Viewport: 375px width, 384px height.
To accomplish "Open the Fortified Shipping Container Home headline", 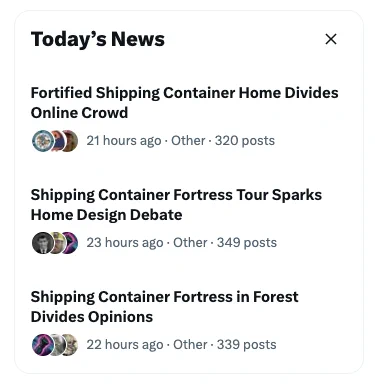I will pos(184,103).
